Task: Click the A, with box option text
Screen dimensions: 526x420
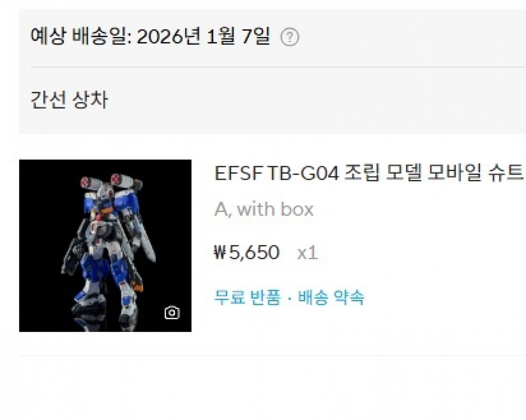Action: point(264,209)
